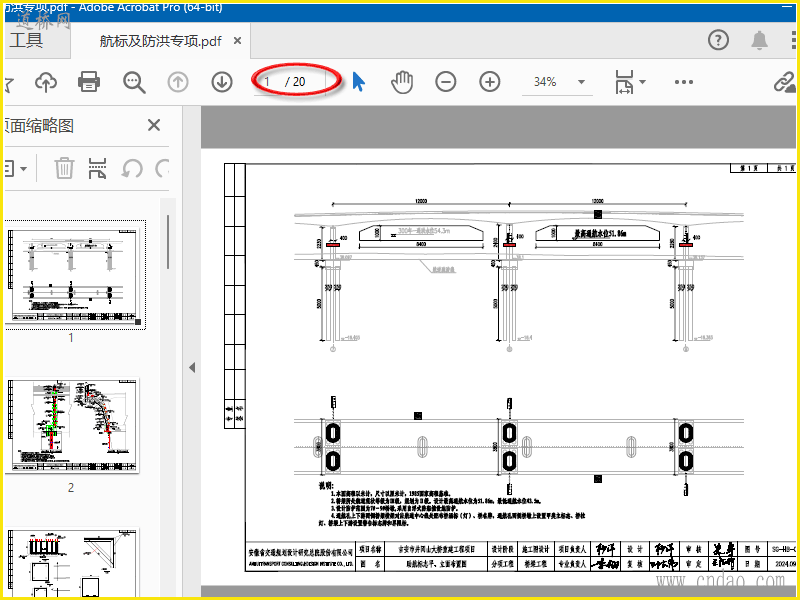
Task: Rotate page counterclockwise in thumbnails panel
Action: (132, 168)
